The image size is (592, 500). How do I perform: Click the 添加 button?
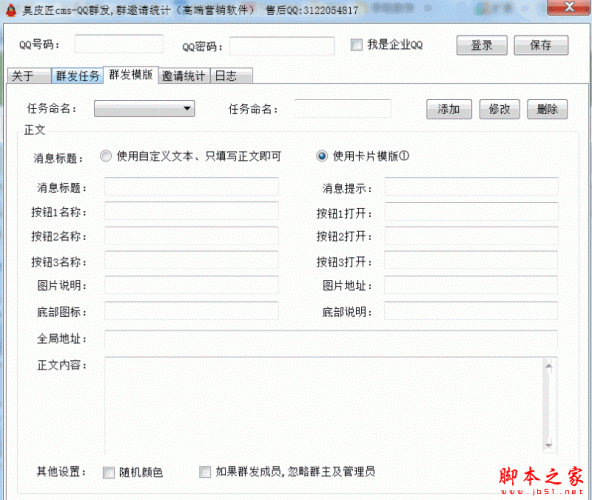coord(449,110)
